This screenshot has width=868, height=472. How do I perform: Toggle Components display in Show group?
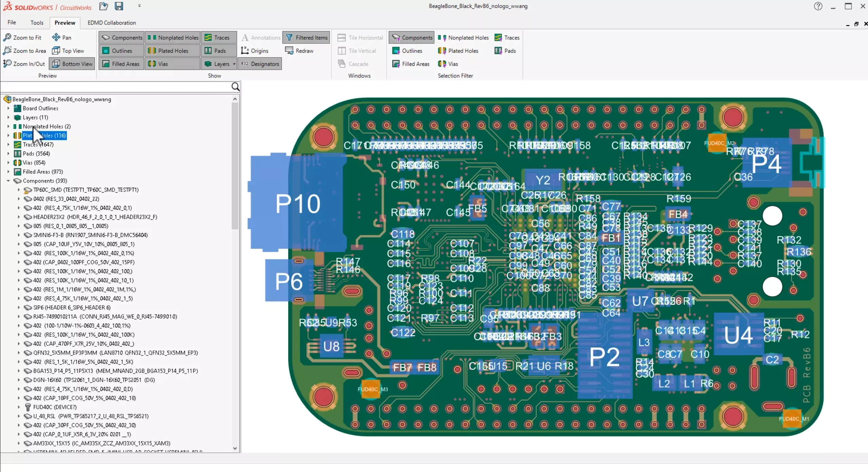coord(122,37)
